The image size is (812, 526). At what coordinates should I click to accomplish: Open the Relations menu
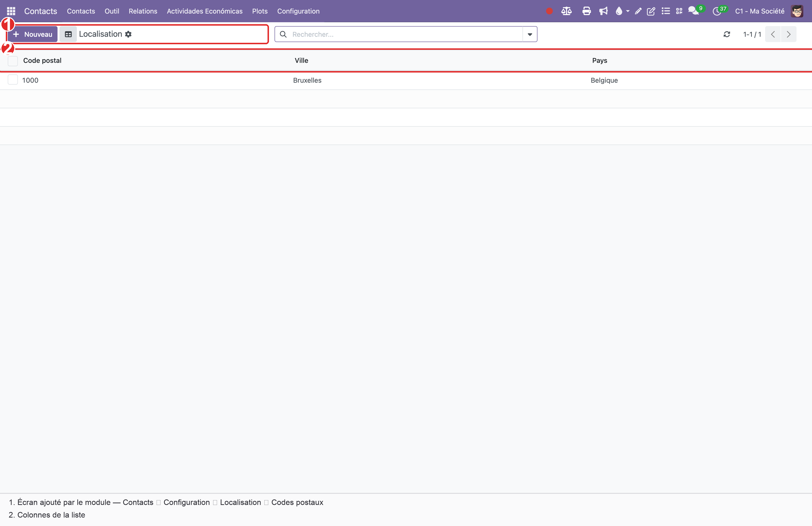[143, 11]
